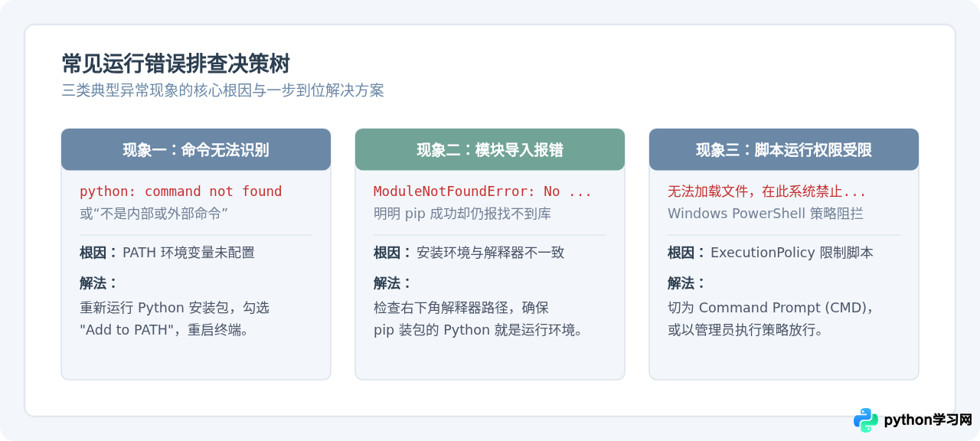980x441 pixels.
Task: Click 根因：ExecutionPolicy 限制脚本
Action: (x=770, y=253)
